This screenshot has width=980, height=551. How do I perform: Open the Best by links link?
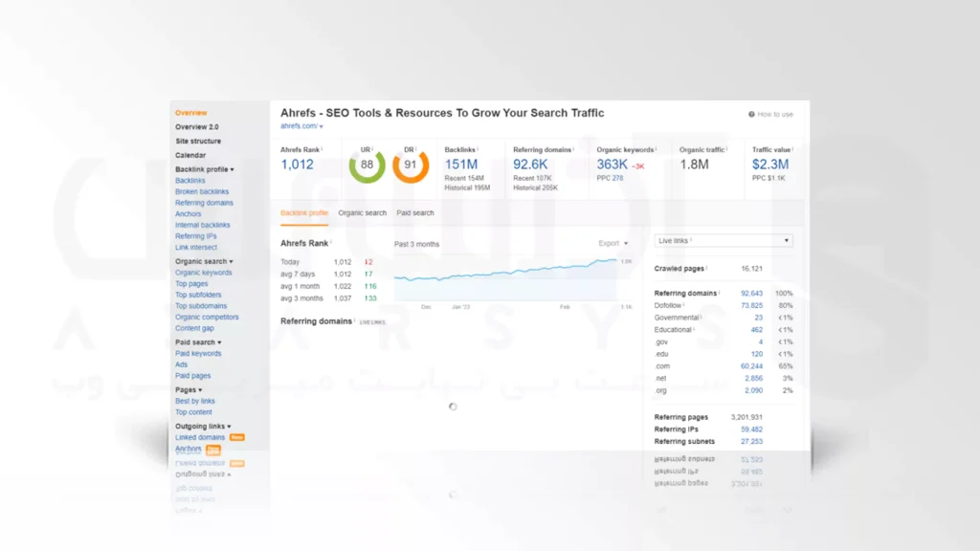tap(195, 401)
